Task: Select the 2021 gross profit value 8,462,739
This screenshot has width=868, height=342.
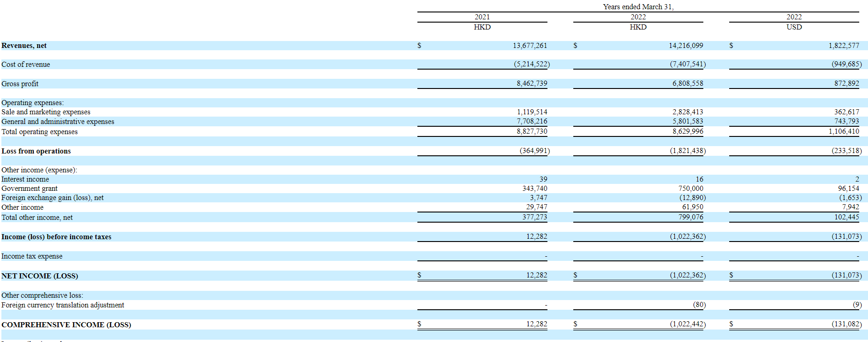Action: 532,83
